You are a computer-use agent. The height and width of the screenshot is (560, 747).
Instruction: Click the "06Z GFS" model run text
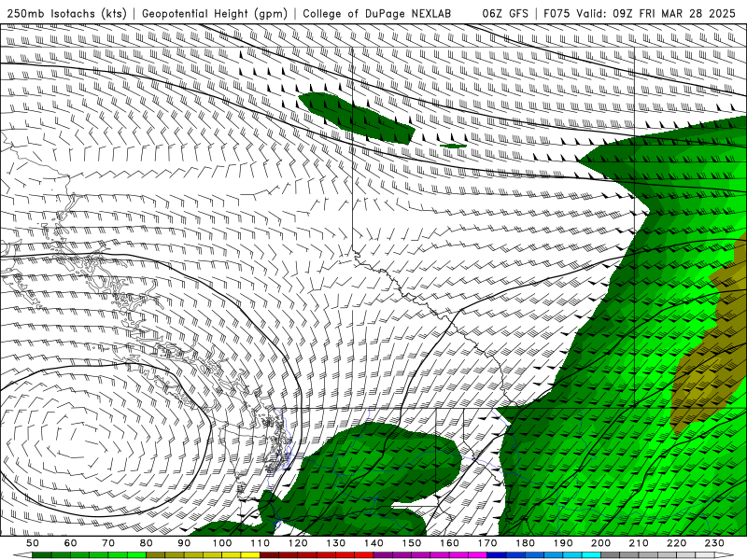505,13
